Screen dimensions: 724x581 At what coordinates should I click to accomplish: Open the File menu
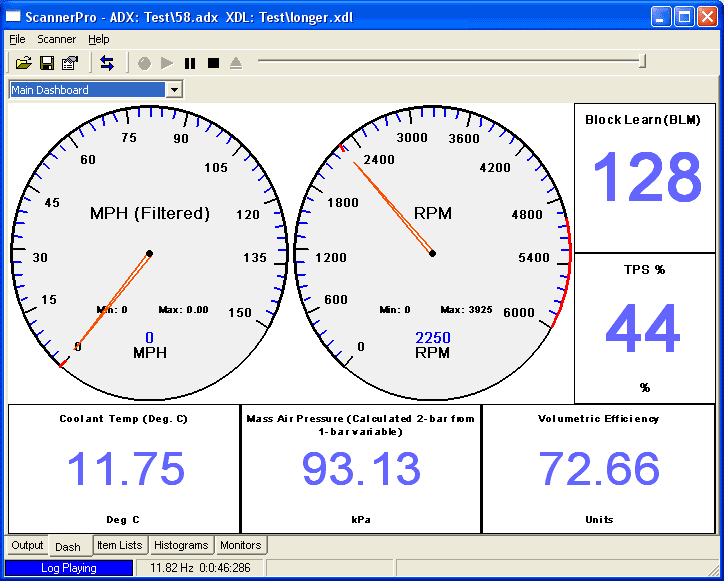point(17,39)
